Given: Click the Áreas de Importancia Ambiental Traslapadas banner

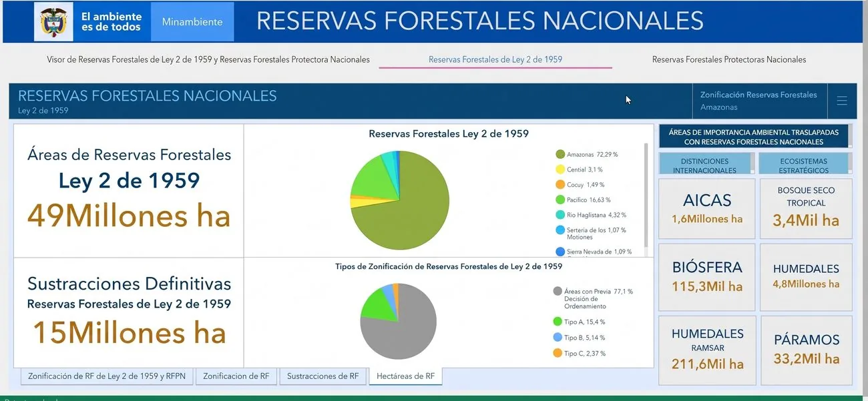Looking at the screenshot, I should (754, 137).
